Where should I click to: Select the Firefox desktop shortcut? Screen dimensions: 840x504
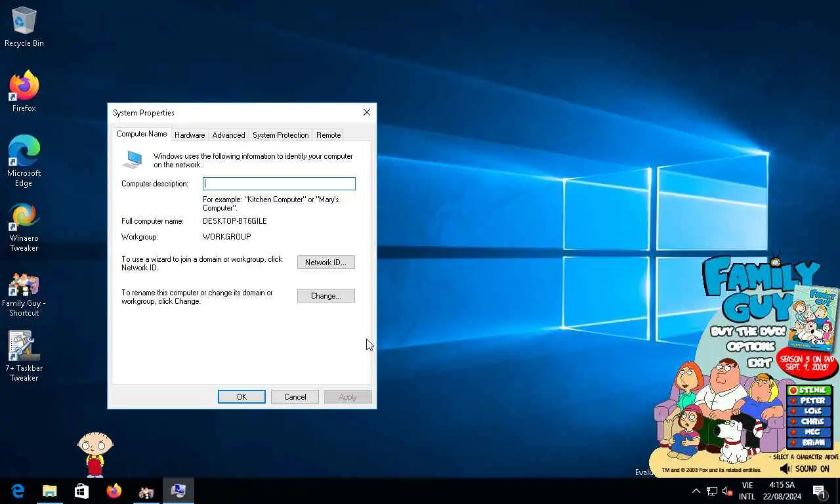[x=24, y=91]
